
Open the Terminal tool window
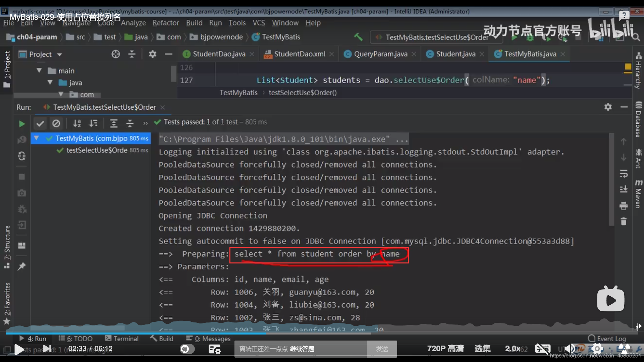pyautogui.click(x=122, y=339)
